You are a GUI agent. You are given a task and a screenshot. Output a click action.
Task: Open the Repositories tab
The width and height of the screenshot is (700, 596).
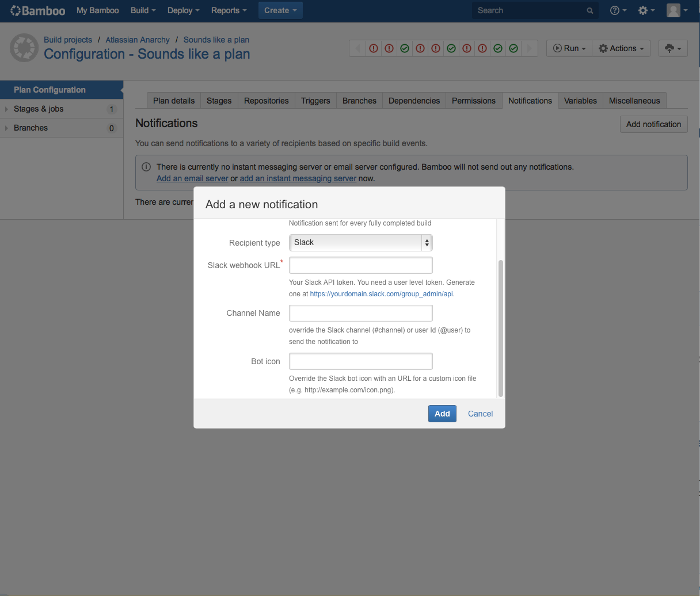267,101
